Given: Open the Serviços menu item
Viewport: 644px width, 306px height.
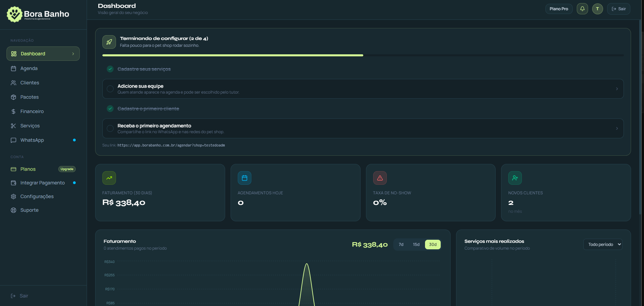Looking at the screenshot, I should coord(43,126).
